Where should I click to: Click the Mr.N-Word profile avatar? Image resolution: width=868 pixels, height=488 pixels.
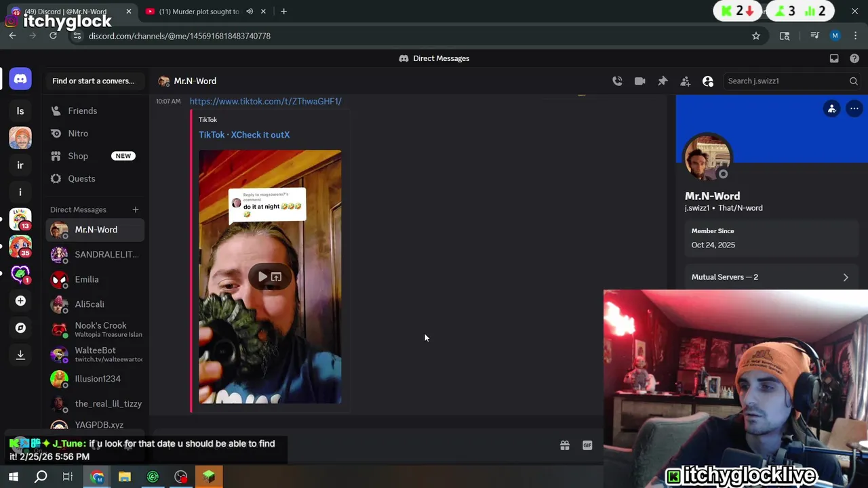pyautogui.click(x=707, y=157)
